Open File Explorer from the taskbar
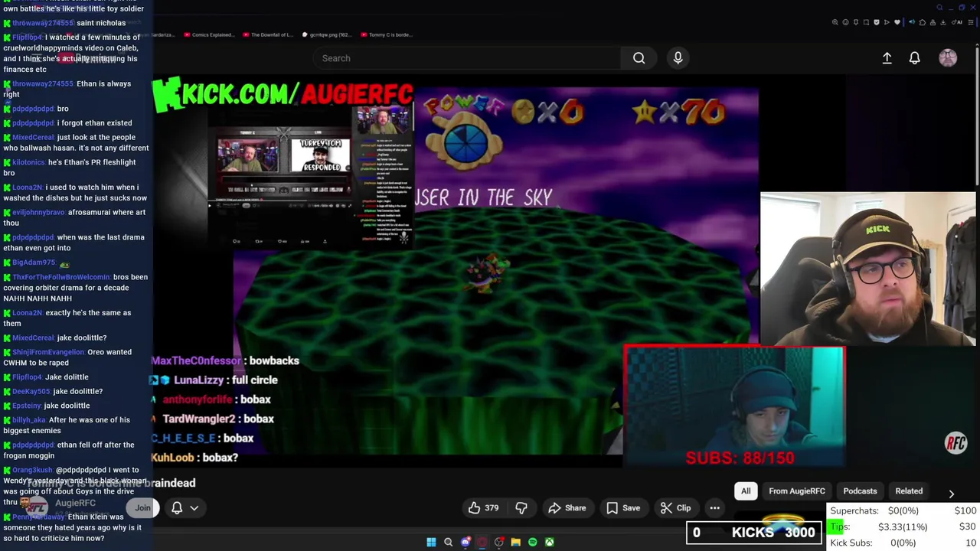Screen dimensions: 980x551 click(x=516, y=542)
